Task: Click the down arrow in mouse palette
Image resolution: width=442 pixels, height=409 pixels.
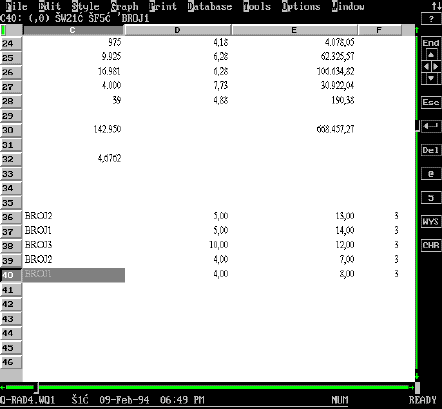Action: click(x=431, y=79)
